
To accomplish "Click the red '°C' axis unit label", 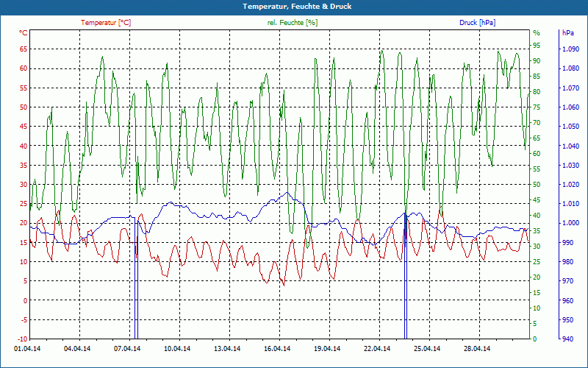I will click(x=24, y=33).
